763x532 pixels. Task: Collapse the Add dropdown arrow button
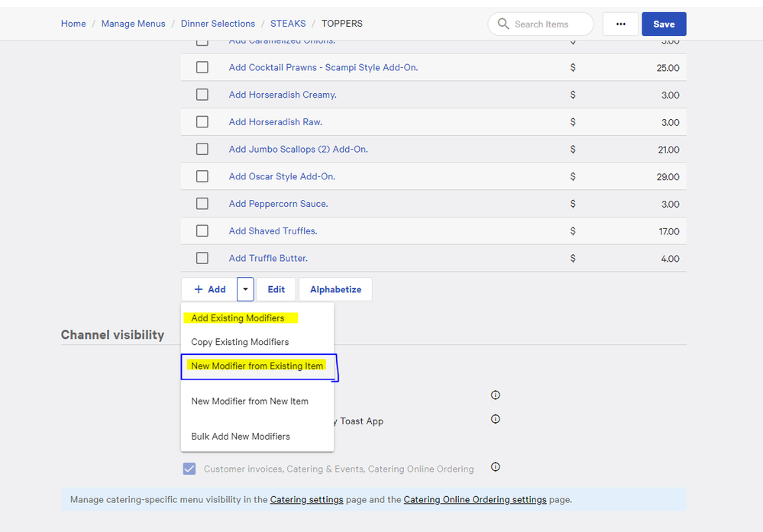click(x=245, y=289)
